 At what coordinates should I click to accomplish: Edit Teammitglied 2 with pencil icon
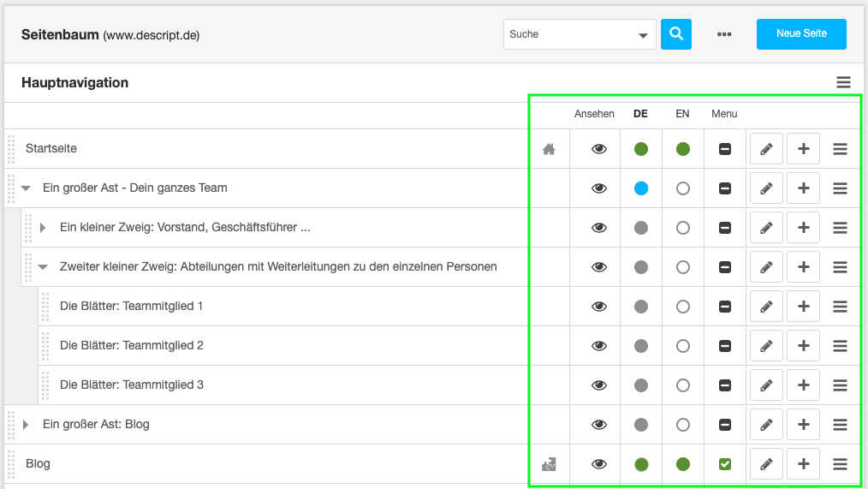point(766,346)
